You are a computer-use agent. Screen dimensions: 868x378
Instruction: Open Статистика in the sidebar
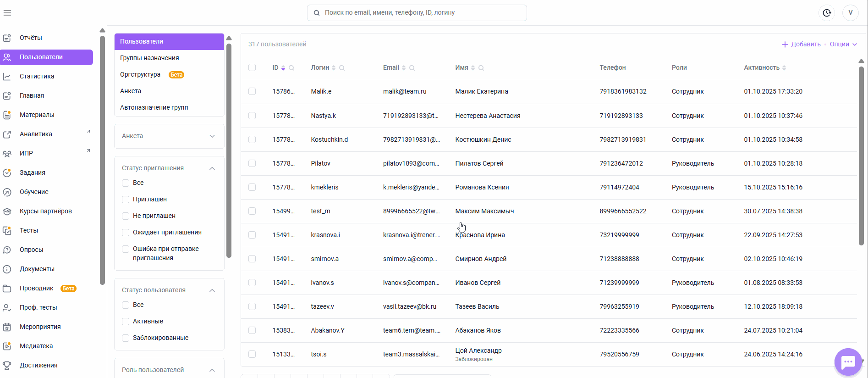37,76
